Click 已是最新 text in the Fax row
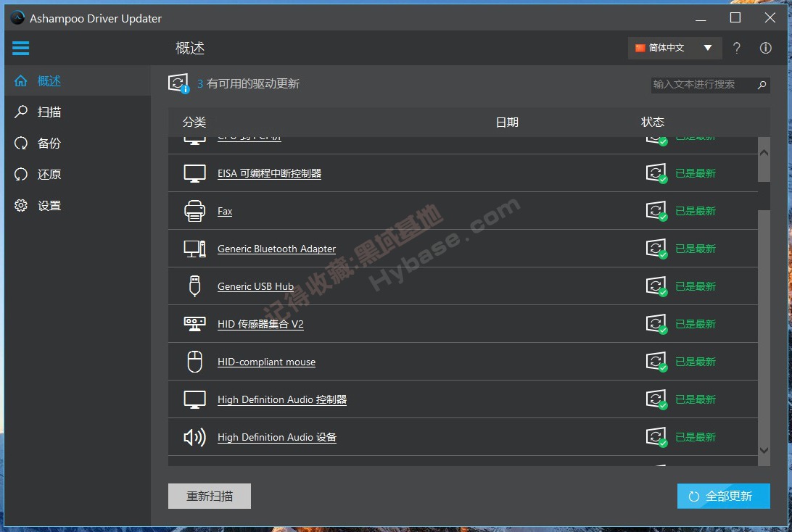Image resolution: width=792 pixels, height=532 pixels. point(696,211)
